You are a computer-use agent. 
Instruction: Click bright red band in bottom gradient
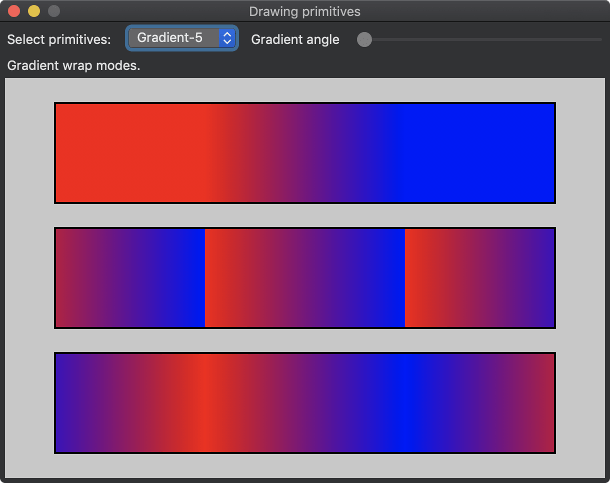[204, 402]
